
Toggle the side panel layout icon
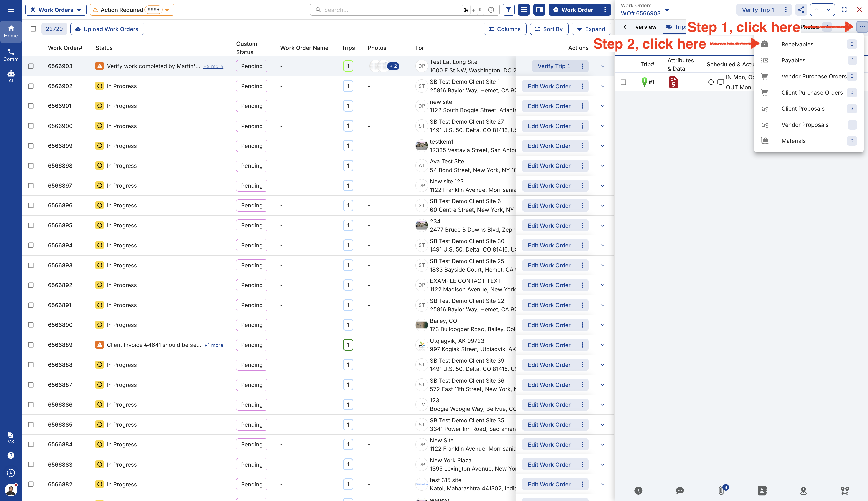point(539,10)
